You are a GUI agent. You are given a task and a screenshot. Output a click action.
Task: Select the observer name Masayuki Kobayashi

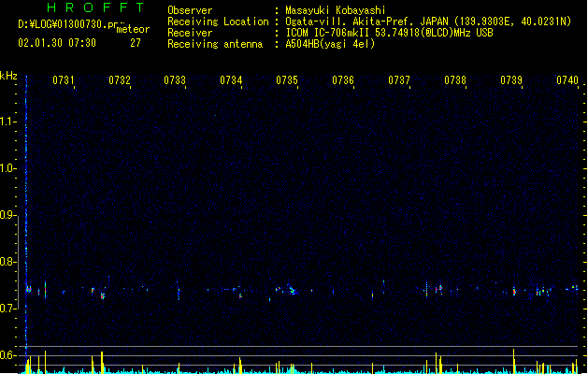[x=336, y=10]
